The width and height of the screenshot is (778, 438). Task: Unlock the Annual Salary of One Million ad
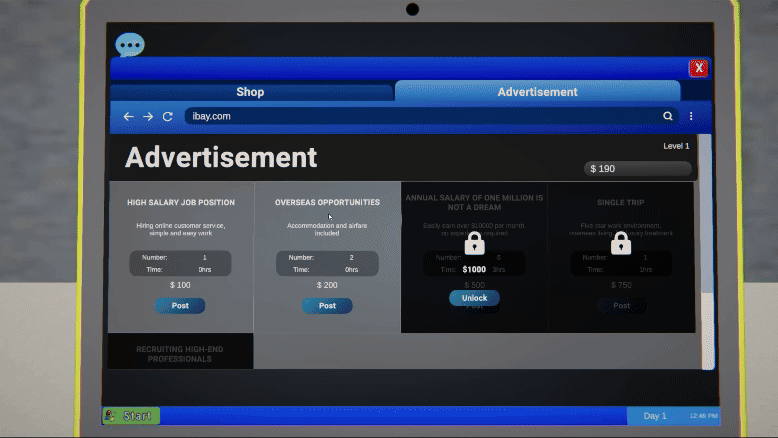coord(474,298)
